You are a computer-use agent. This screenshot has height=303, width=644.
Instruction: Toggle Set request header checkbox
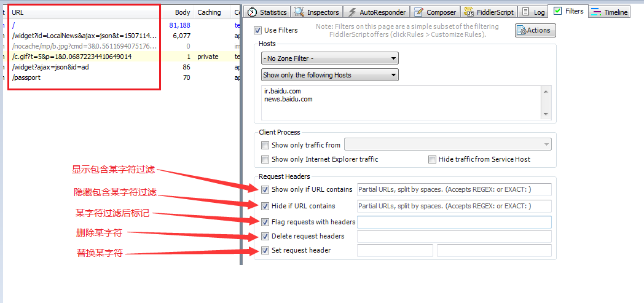tap(265, 250)
